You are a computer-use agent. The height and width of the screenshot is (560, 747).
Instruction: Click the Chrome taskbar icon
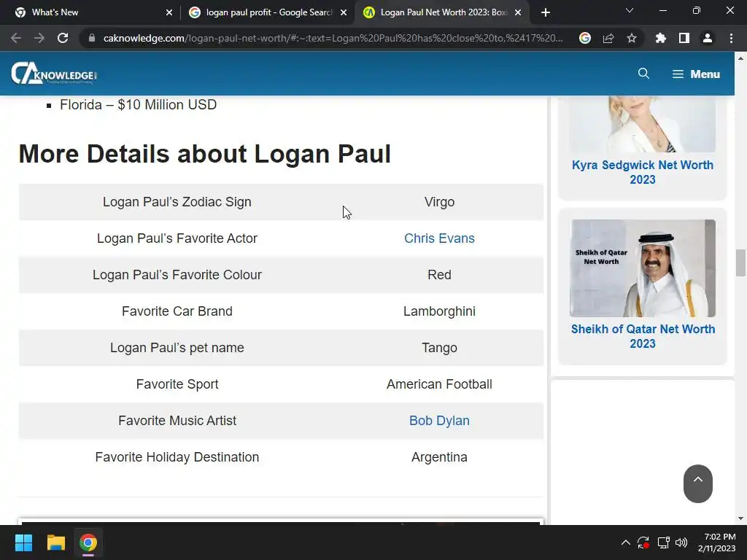coord(88,542)
